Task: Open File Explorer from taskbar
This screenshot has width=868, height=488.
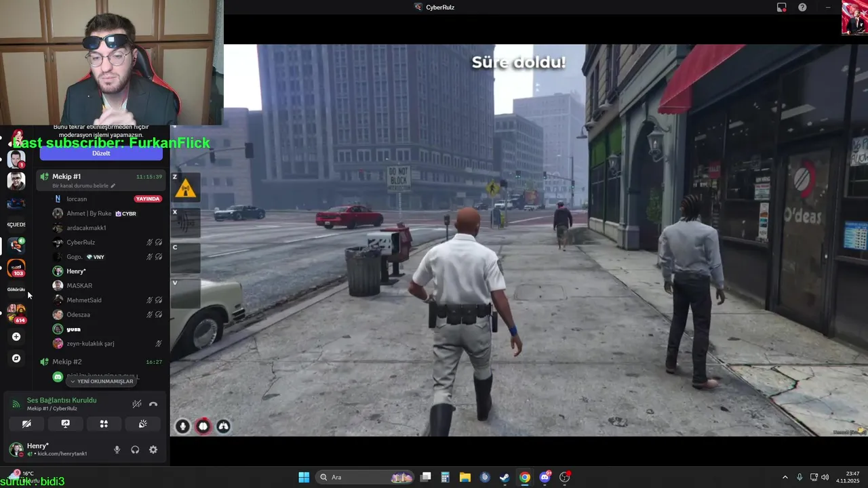Action: coord(465,477)
